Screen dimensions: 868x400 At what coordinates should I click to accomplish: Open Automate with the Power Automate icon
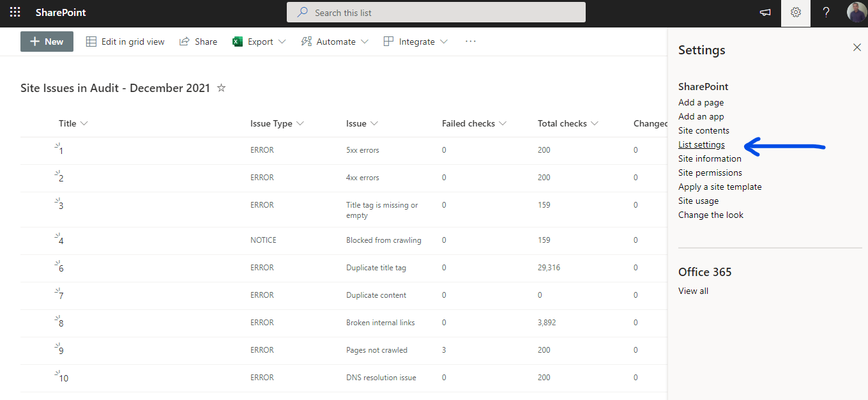click(307, 41)
